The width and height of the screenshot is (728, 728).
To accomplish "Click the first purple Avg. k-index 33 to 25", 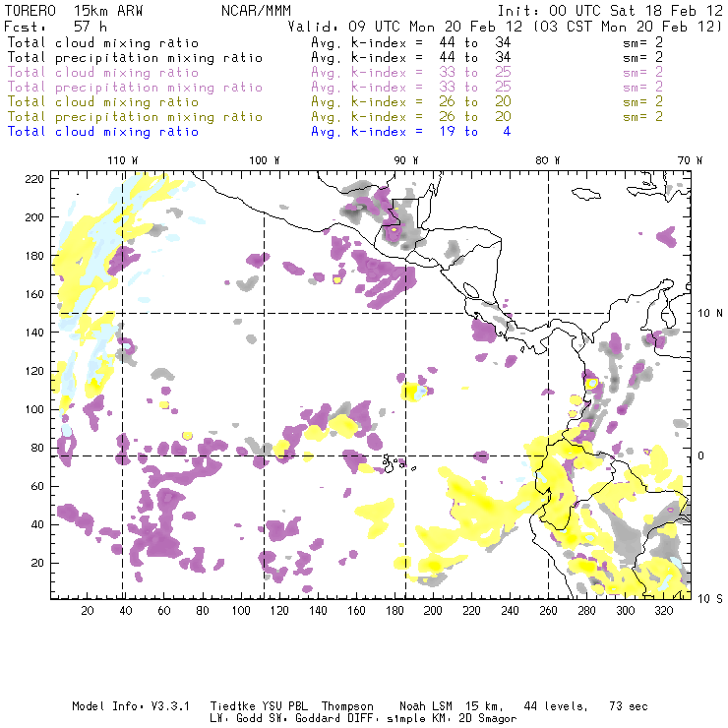I will 411,73.
